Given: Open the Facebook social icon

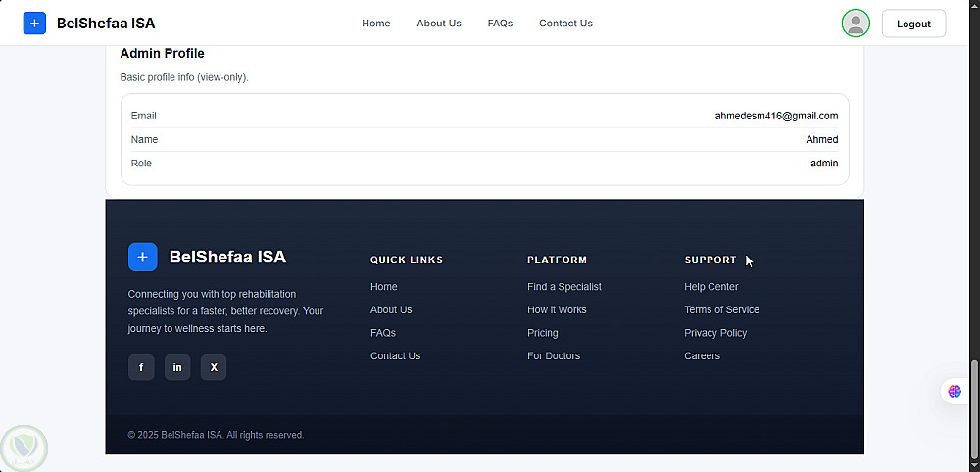Looking at the screenshot, I should click(141, 367).
